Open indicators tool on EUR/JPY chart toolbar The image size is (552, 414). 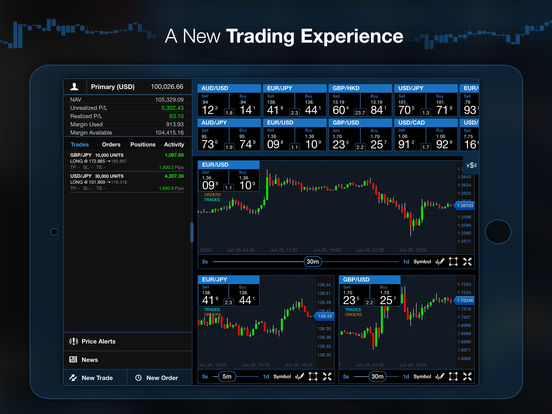[x=300, y=377]
